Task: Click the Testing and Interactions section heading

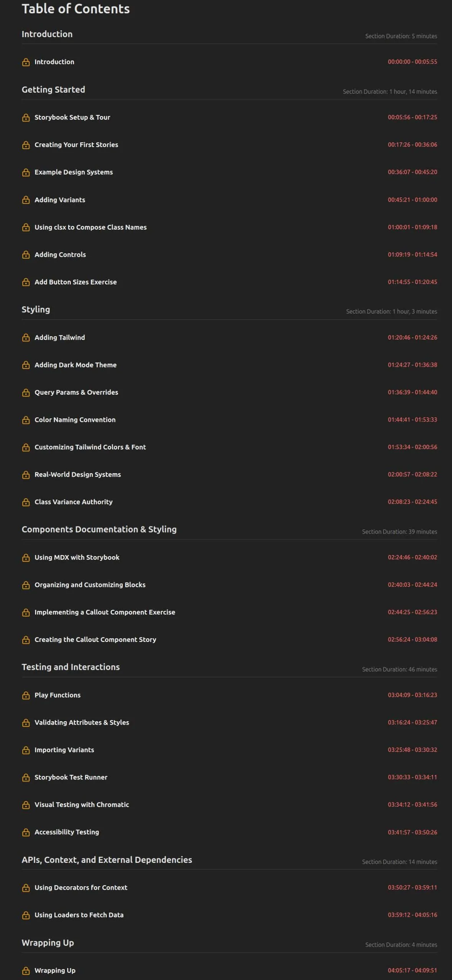Action: (x=70, y=667)
